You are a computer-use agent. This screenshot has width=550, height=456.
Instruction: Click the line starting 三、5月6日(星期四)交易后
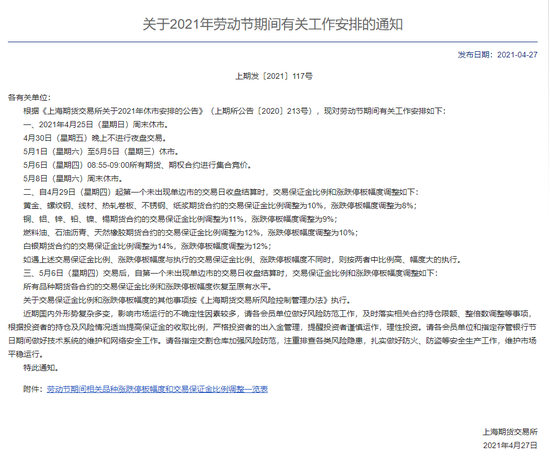tap(230, 273)
